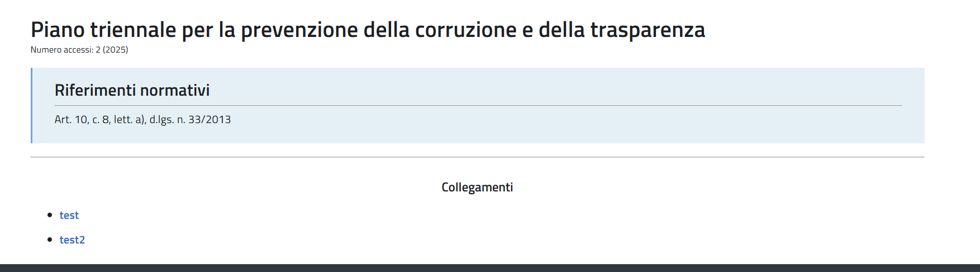
Task: Click the dark footer bar
Action: pos(489,268)
